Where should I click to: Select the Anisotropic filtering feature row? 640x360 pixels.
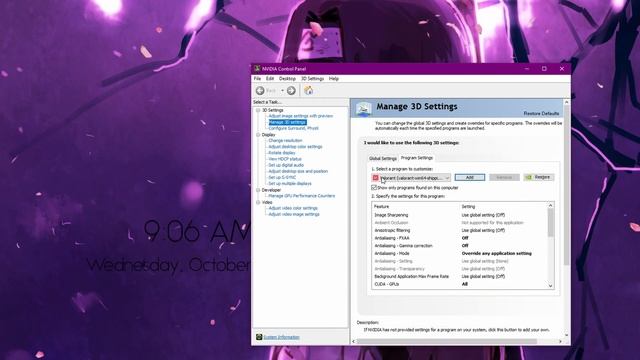coord(459,231)
